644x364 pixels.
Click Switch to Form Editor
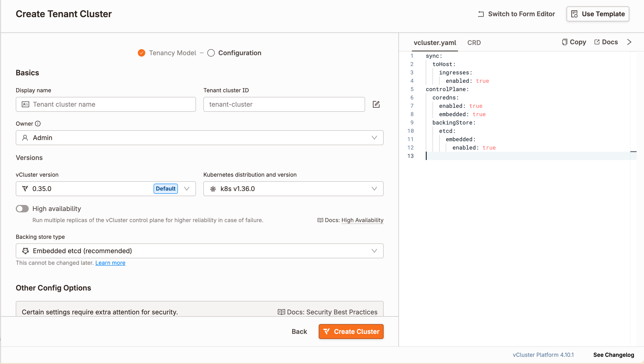517,14
